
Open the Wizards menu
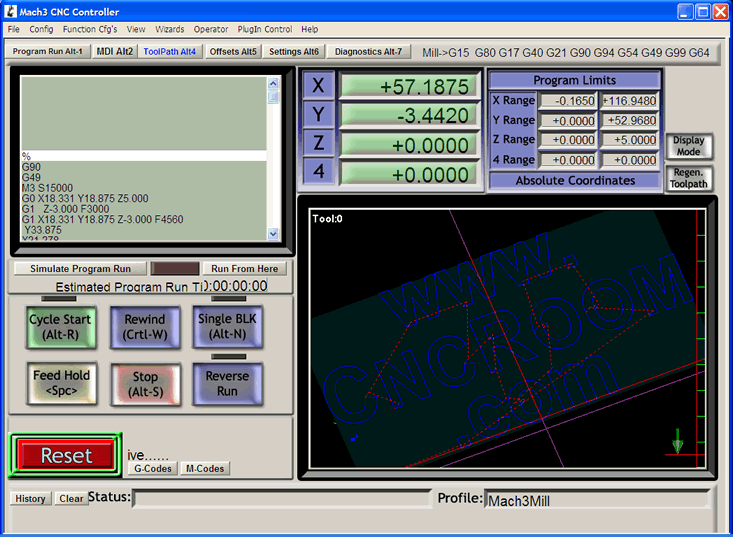click(170, 29)
